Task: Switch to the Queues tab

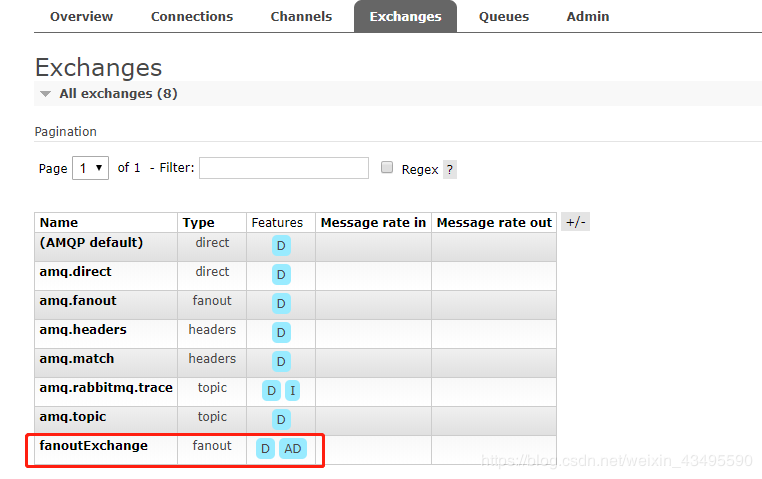Action: [x=503, y=17]
